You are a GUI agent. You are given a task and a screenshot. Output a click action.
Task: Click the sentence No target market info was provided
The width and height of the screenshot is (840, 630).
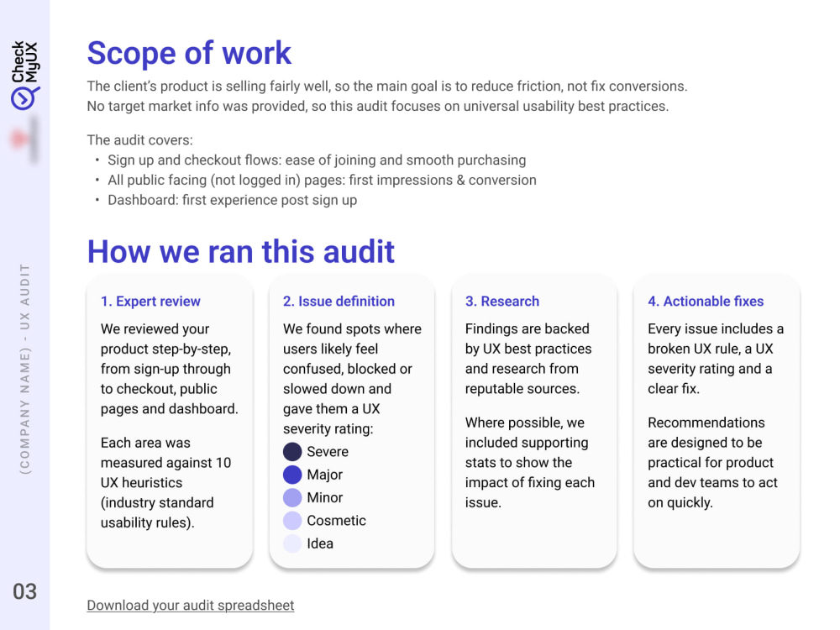click(x=378, y=106)
